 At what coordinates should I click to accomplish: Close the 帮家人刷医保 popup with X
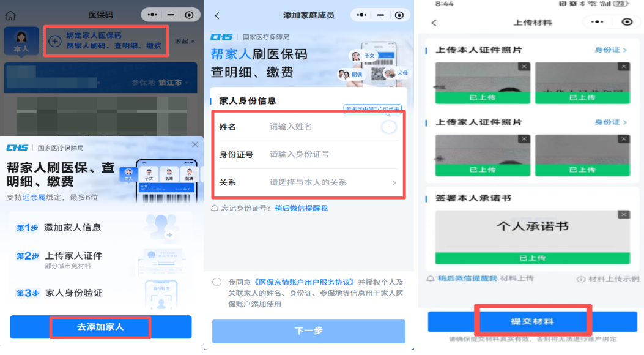[195, 144]
